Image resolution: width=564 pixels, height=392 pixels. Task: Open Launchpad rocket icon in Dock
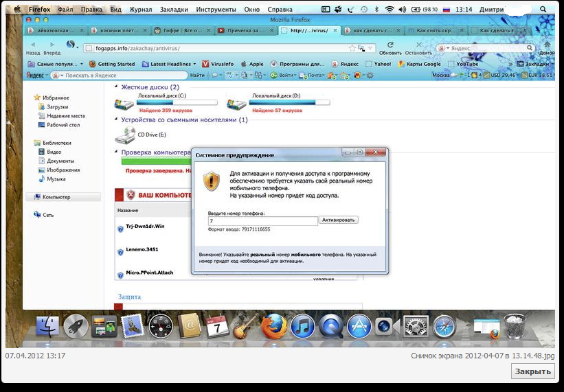pos(76,326)
